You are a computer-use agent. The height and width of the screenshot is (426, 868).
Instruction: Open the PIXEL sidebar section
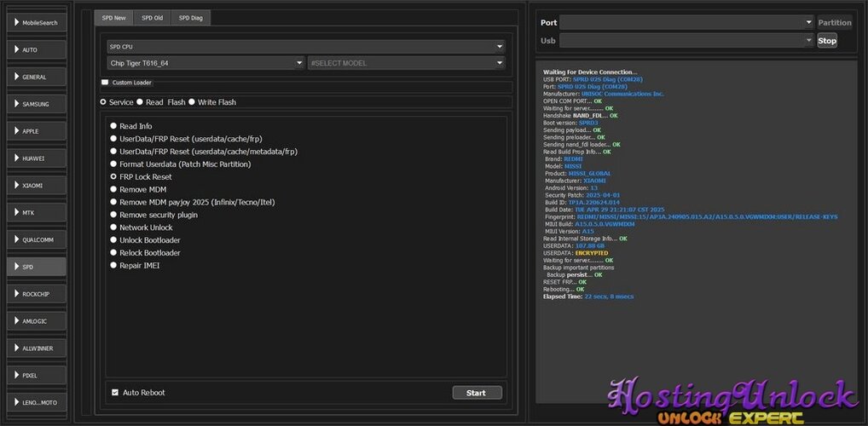click(37, 375)
